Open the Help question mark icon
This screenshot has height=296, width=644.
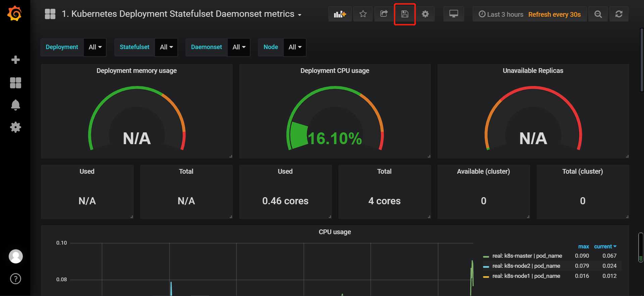15,279
